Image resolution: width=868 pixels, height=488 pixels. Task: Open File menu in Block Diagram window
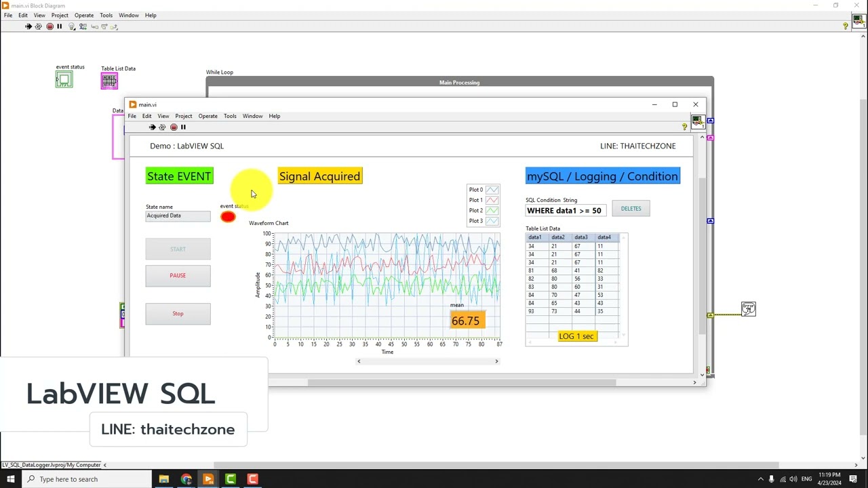8,15
